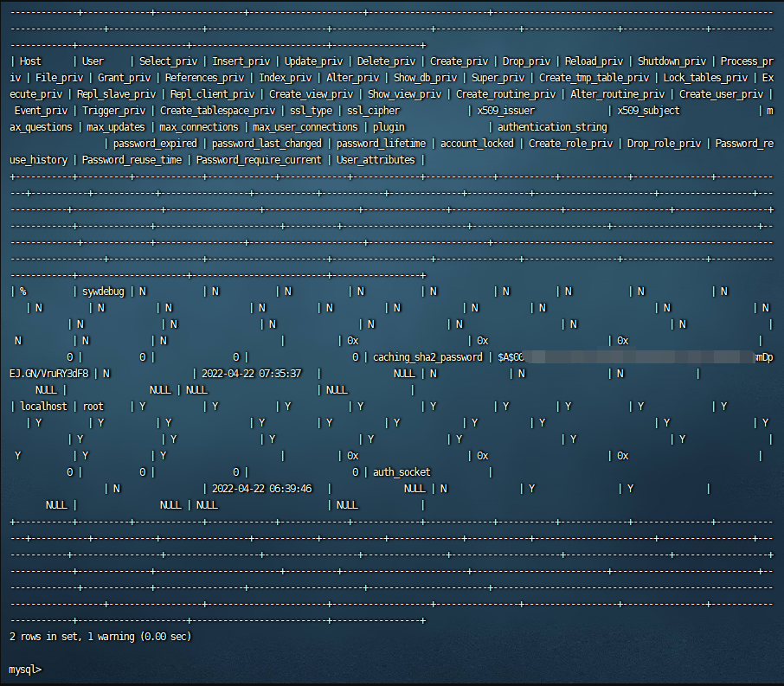Select the 'Create_user_priv' column header
784x686 pixels.
pos(721,94)
